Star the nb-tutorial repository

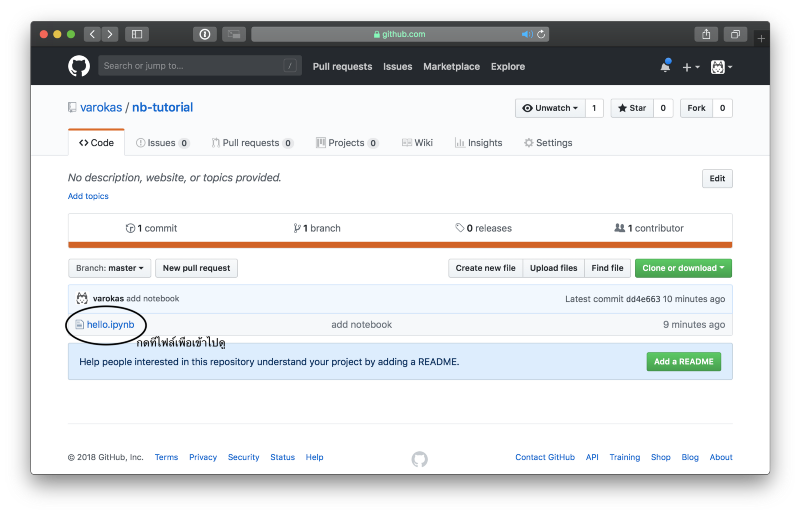coord(631,108)
